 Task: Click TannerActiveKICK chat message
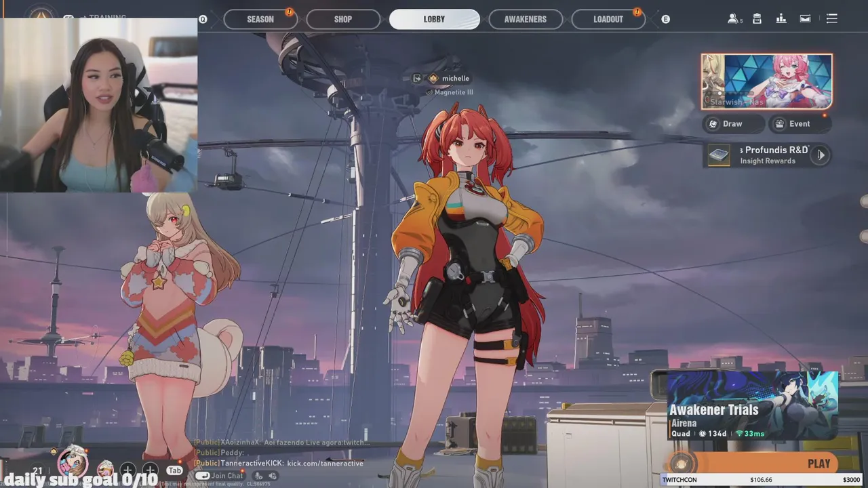point(279,463)
